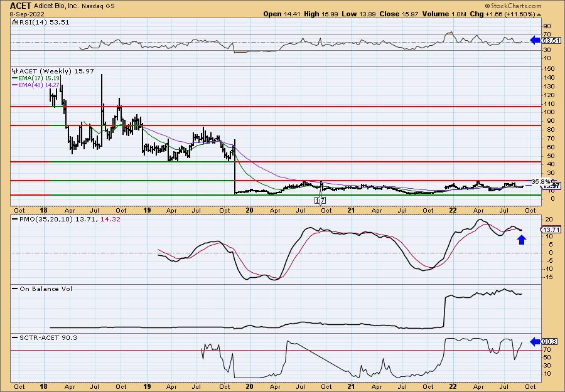This screenshot has height=392, width=565.
Task: Click the up-triangle icon after the Chg value
Action: tap(539, 14)
